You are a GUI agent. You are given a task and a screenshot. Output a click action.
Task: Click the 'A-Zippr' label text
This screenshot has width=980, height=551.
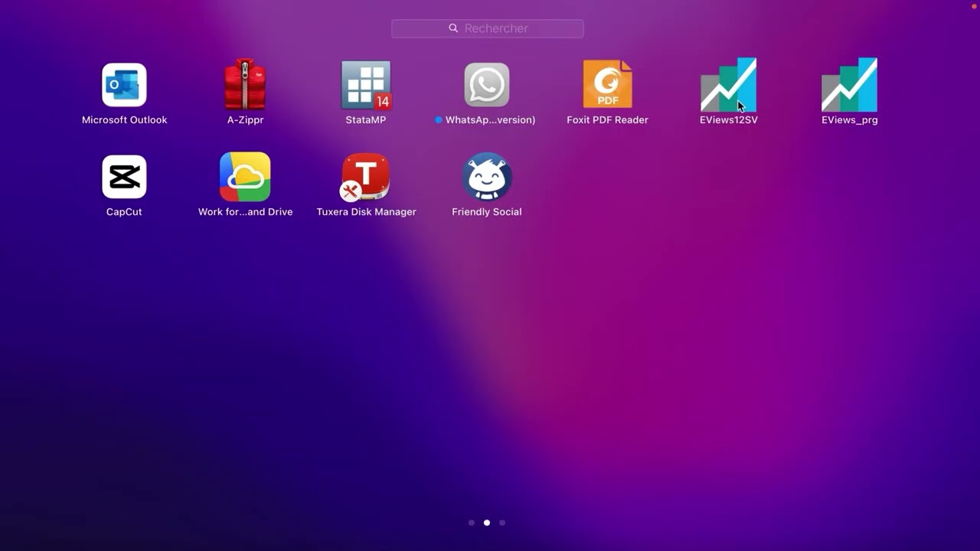pyautogui.click(x=245, y=120)
